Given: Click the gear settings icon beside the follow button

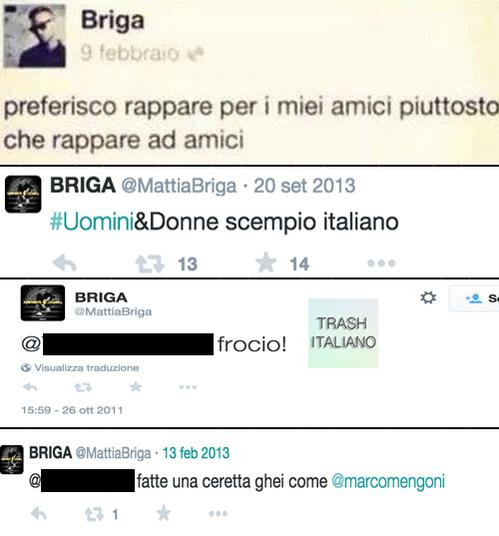Looking at the screenshot, I should point(428,297).
